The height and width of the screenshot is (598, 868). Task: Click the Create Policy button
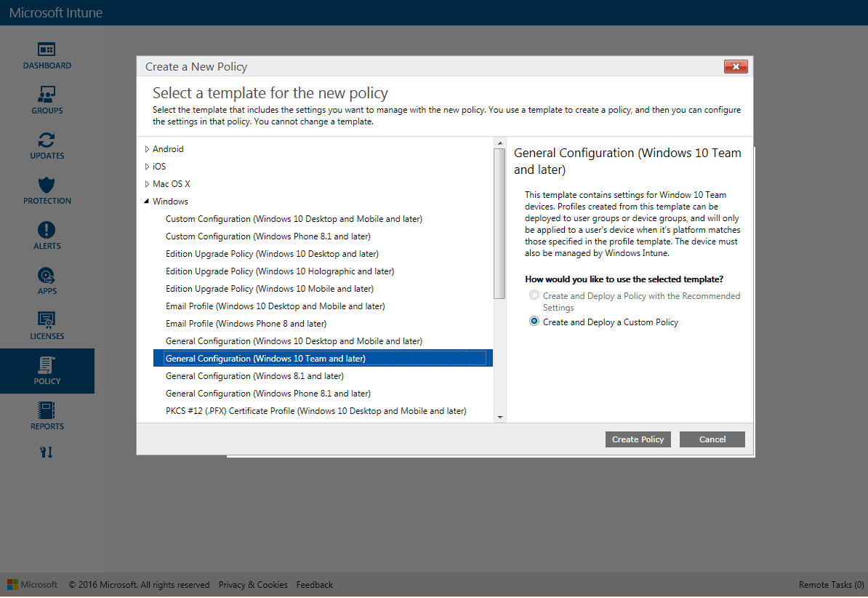(x=638, y=439)
